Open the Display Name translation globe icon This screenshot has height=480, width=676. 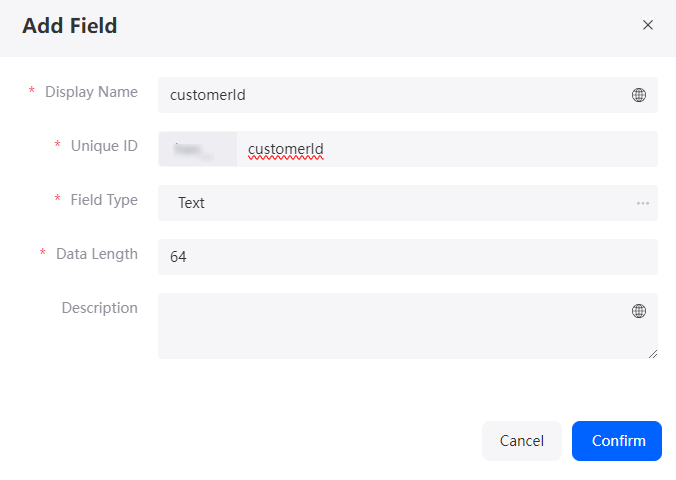[x=638, y=95]
